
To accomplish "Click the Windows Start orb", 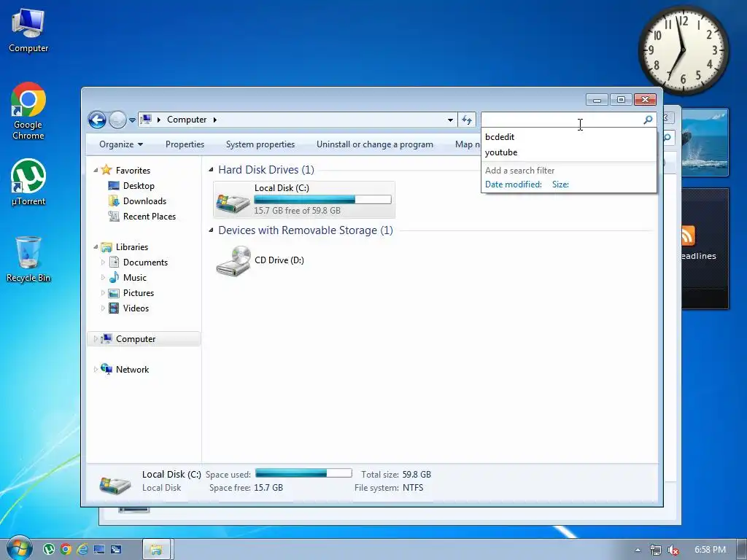I will 19,548.
